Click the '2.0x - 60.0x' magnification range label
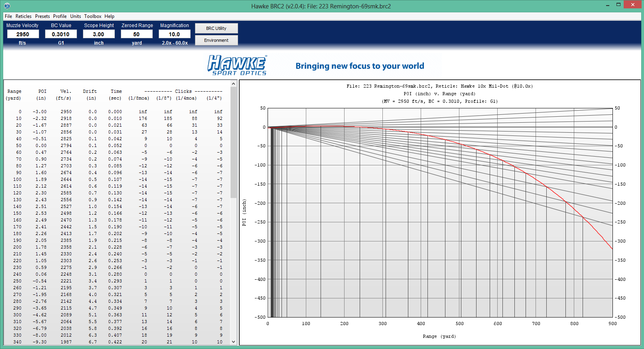Screen dimensions: 644x349 [x=175, y=43]
